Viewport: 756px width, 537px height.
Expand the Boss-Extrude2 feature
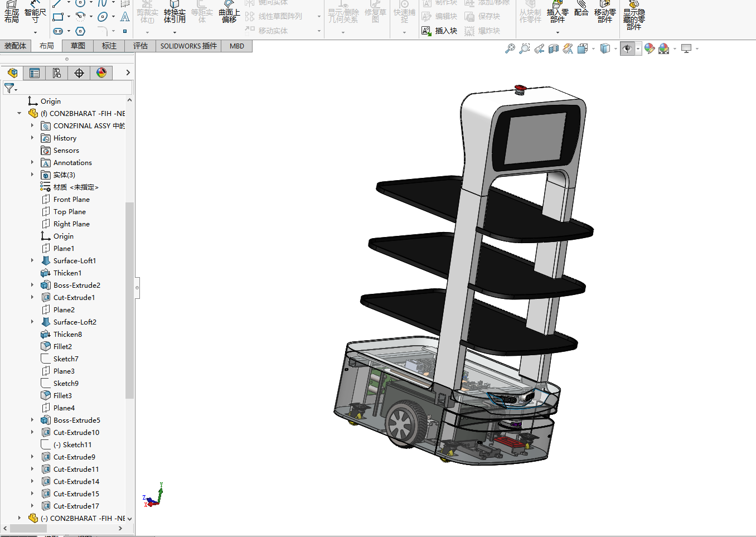[x=32, y=285]
